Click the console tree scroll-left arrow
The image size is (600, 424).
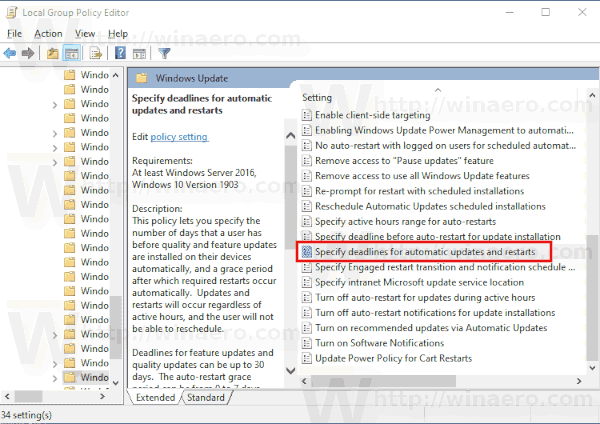pos(7,396)
